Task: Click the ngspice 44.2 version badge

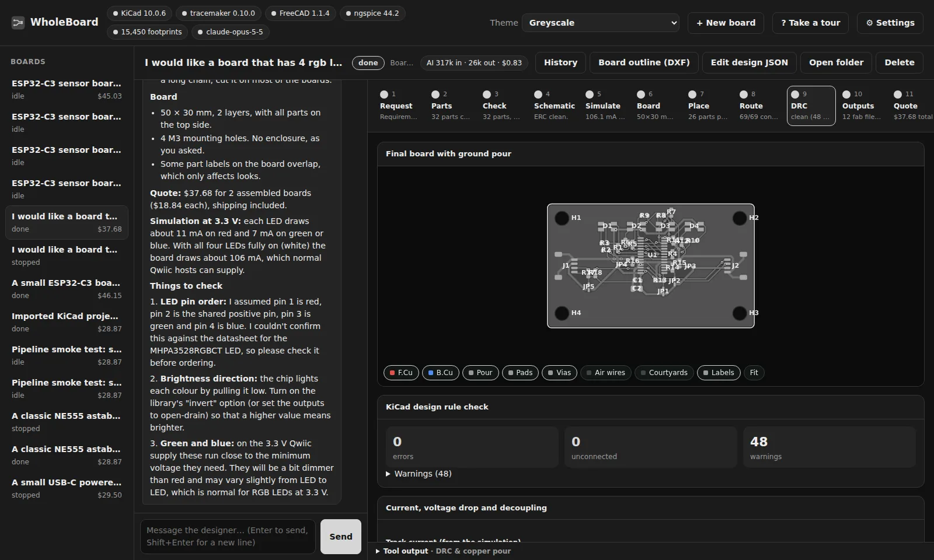Action: tap(372, 13)
